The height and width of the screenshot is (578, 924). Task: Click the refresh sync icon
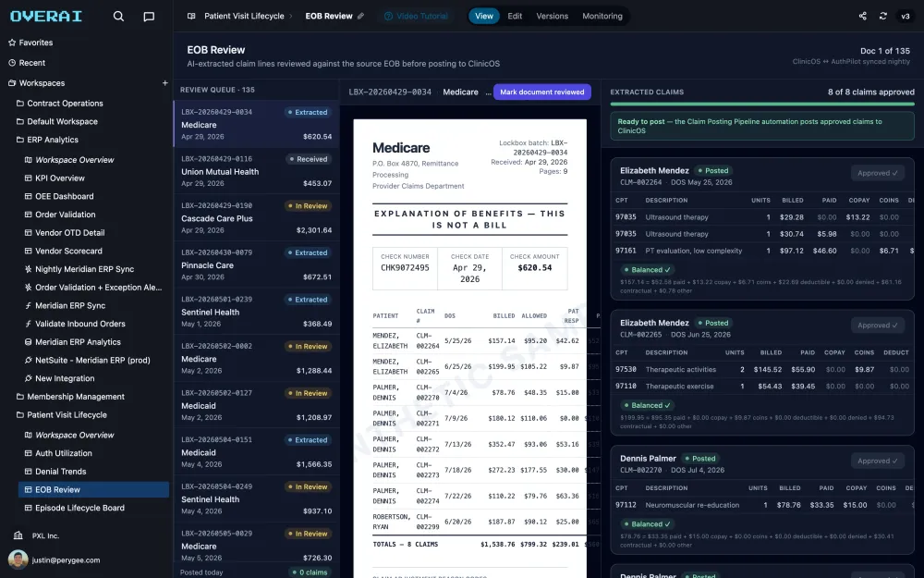coord(882,16)
